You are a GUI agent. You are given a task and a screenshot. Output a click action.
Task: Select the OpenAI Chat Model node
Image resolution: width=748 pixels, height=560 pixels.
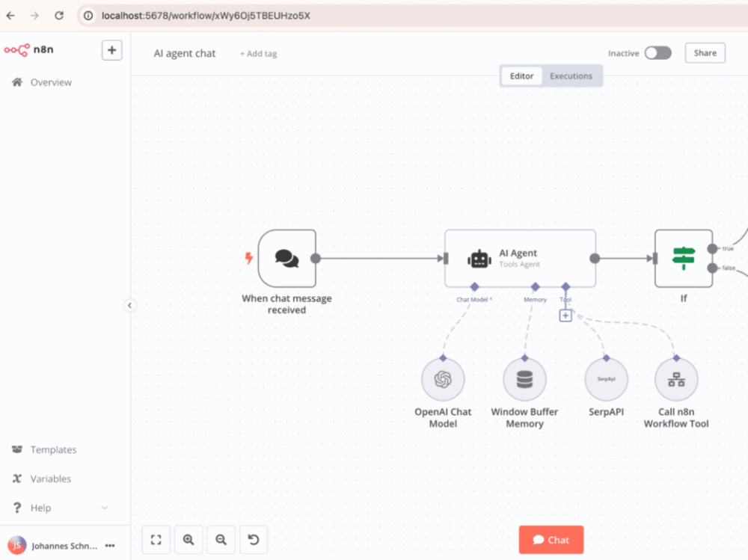click(443, 380)
